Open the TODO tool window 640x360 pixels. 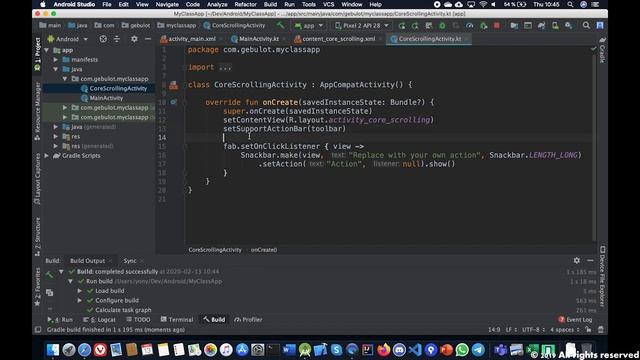[x=138, y=320]
